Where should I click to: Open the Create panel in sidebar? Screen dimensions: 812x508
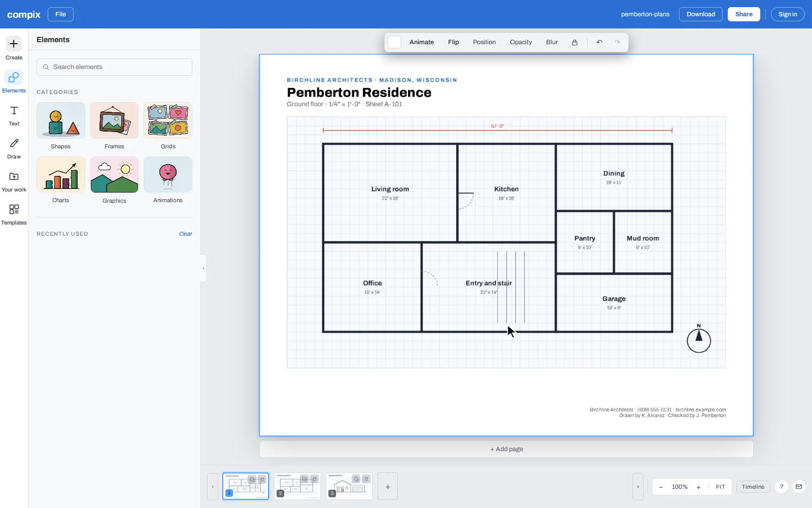(14, 48)
